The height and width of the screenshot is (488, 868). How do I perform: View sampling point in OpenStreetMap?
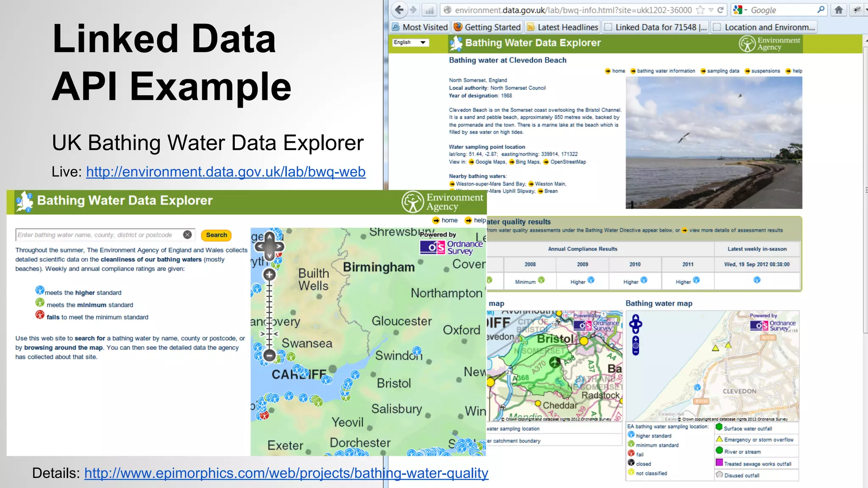click(x=565, y=162)
